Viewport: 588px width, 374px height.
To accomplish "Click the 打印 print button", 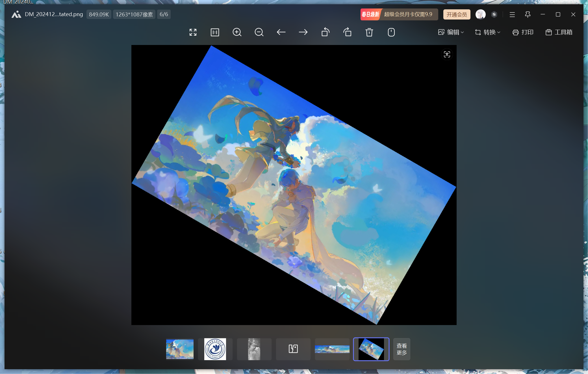I will pos(523,32).
